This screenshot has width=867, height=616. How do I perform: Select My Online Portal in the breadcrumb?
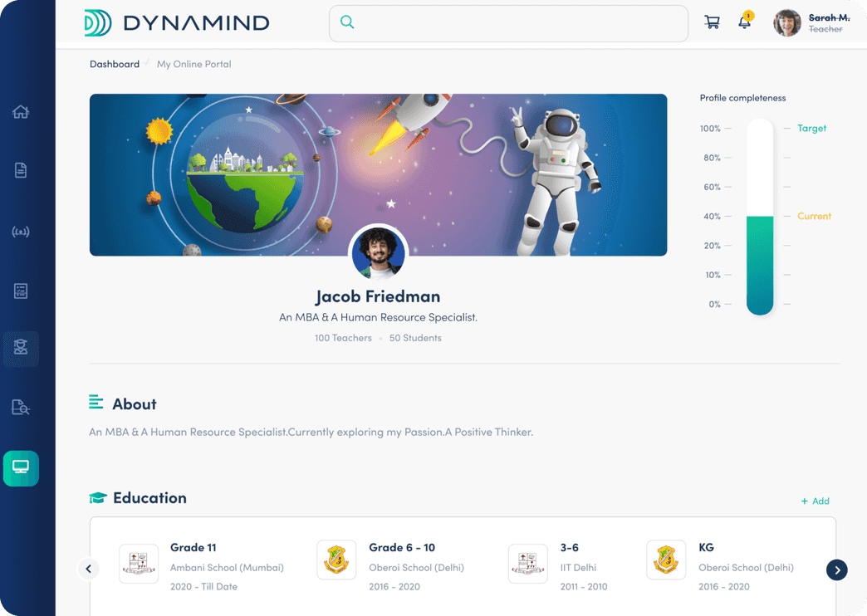click(x=193, y=64)
